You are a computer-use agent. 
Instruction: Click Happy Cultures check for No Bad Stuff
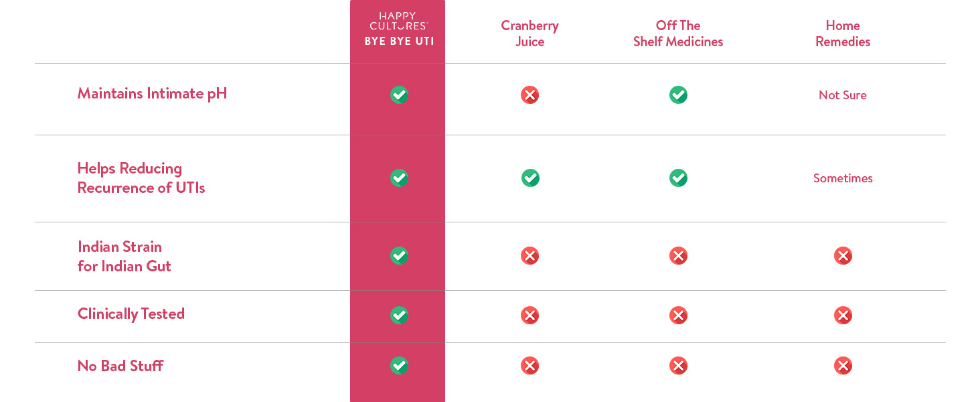click(x=399, y=365)
